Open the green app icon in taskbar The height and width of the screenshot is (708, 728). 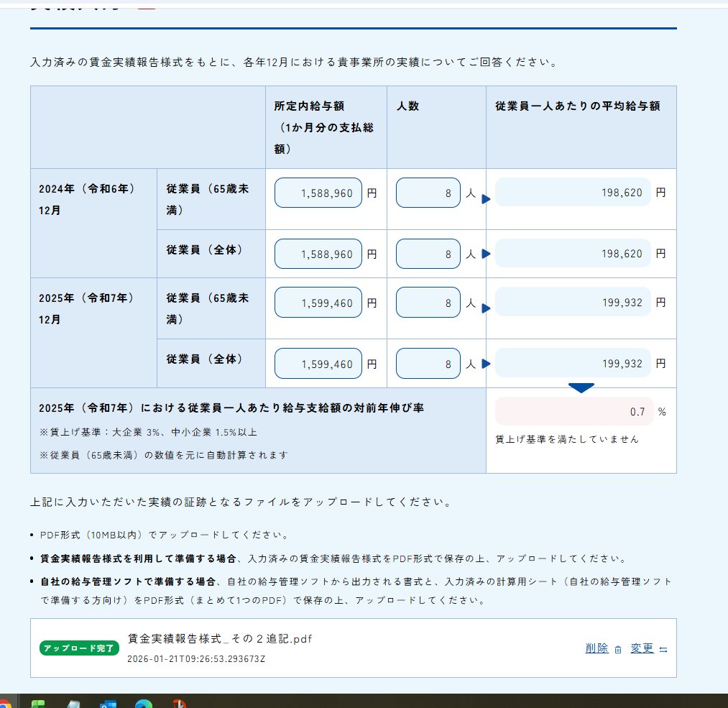click(39, 703)
